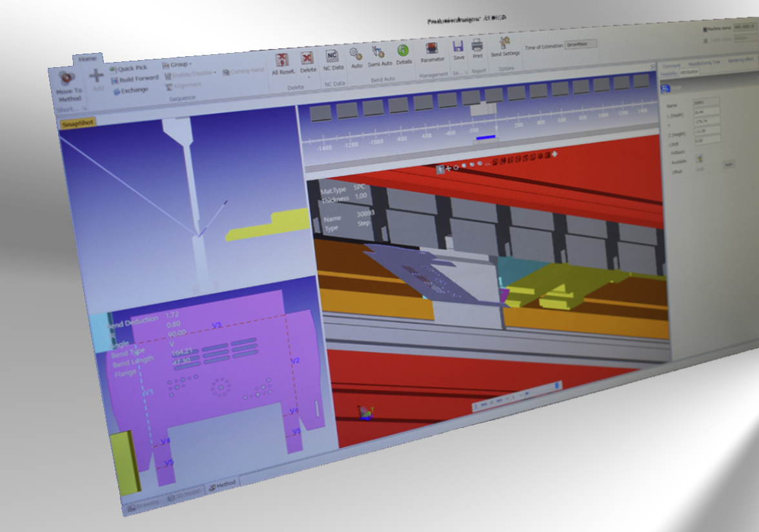Viewport: 759px width, 532px height.
Task: Run Auto bend sequencing
Action: tap(356, 53)
